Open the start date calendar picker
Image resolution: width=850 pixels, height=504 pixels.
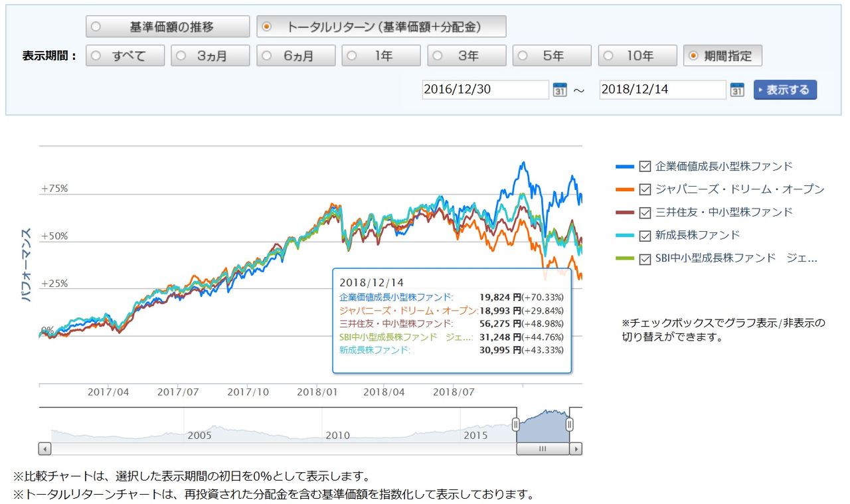560,90
